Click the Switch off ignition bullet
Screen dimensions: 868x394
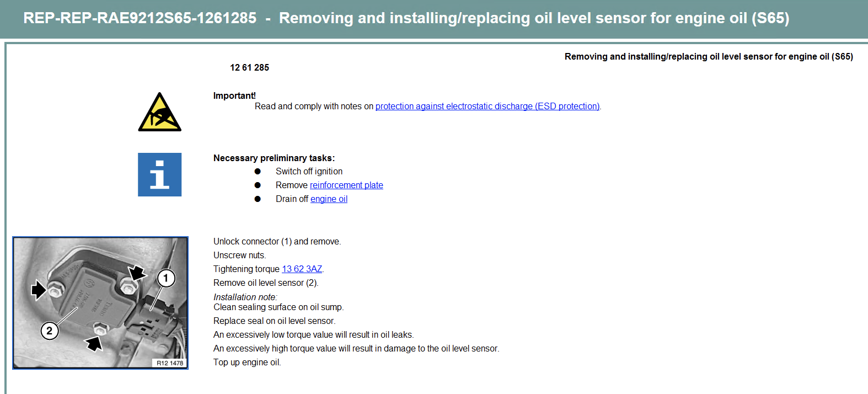coord(309,171)
